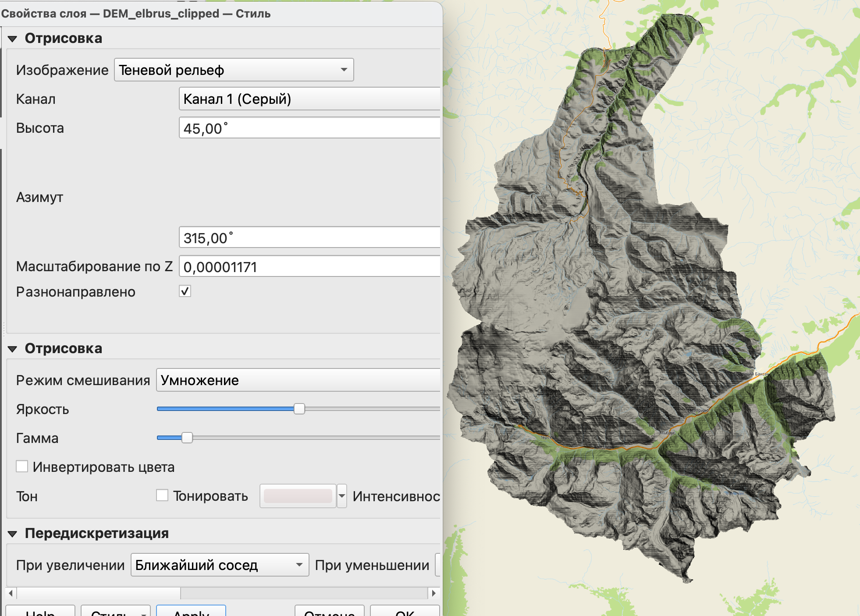Enable the Тонировать checkbox

tap(162, 496)
